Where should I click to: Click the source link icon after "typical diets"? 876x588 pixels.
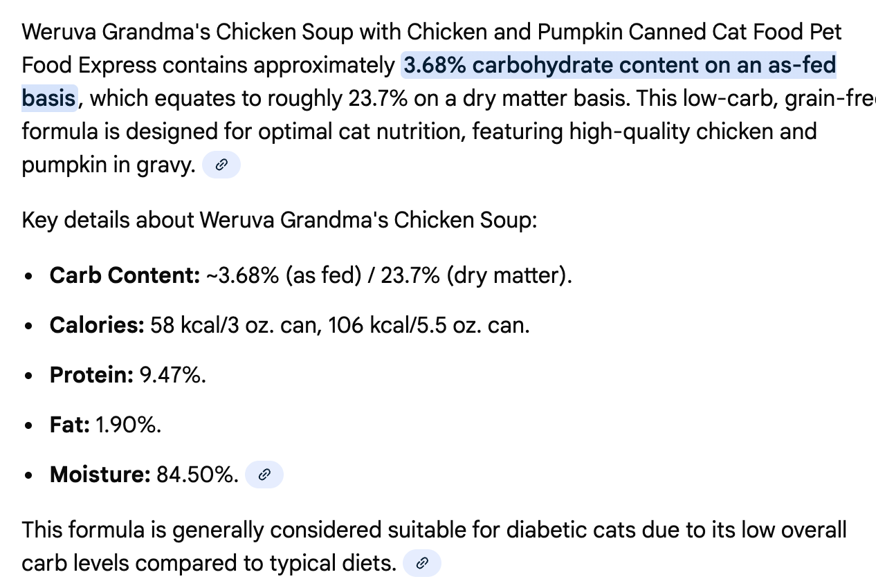coord(421,563)
